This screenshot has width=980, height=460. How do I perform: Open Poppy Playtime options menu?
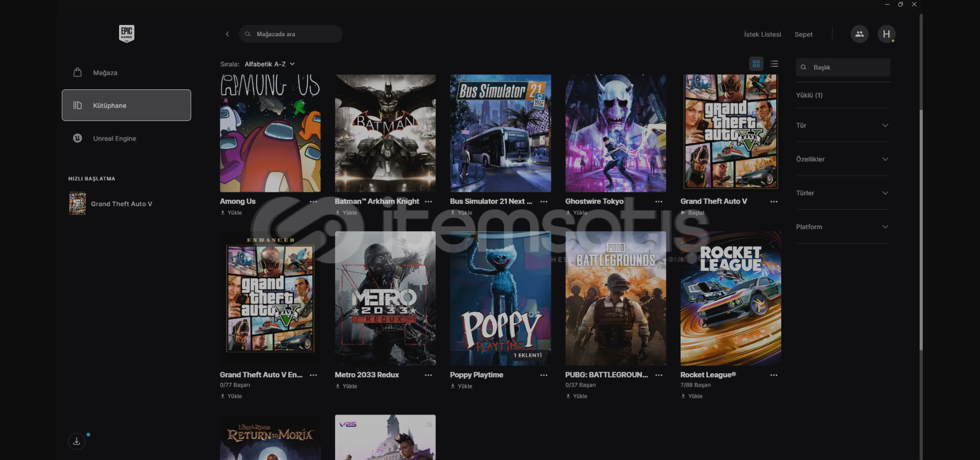tap(544, 375)
